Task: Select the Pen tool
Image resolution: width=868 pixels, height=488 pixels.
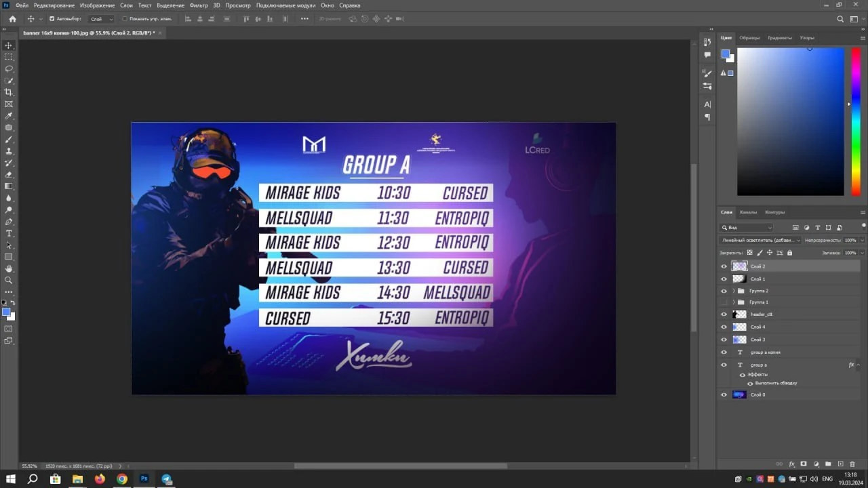Action: point(9,222)
